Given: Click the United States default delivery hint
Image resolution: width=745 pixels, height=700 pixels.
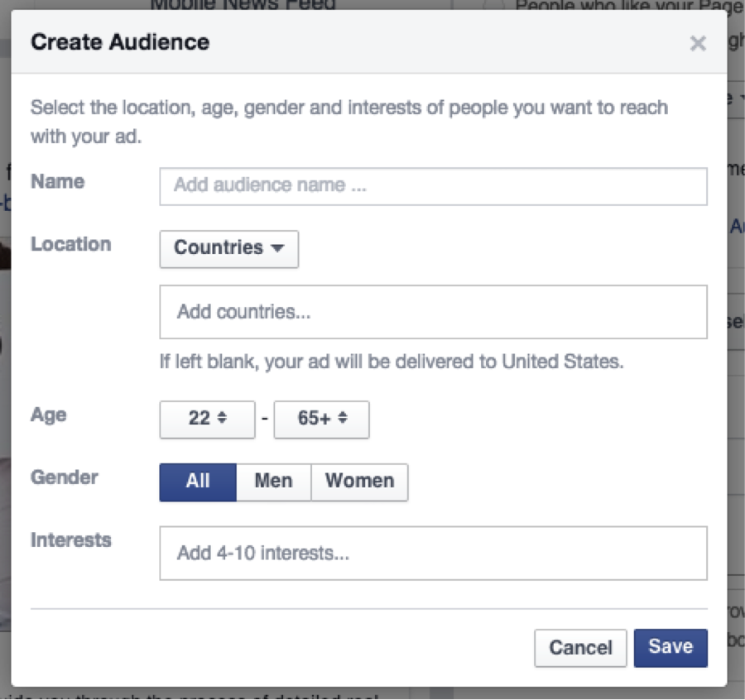Looking at the screenshot, I should coord(392,362).
